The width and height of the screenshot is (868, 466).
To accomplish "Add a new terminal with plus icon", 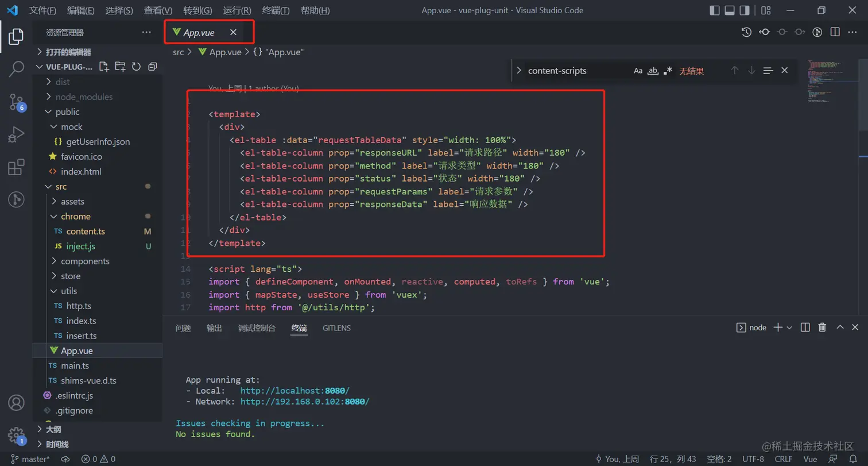I will coord(778,328).
